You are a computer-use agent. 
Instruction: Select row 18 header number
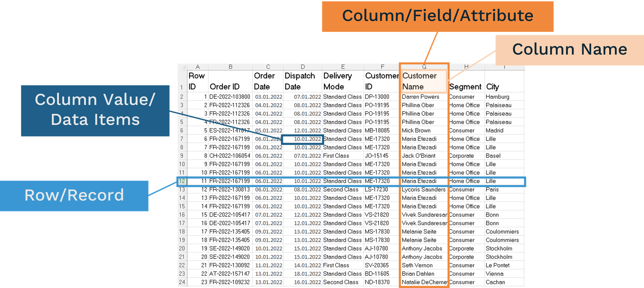[x=182, y=232]
